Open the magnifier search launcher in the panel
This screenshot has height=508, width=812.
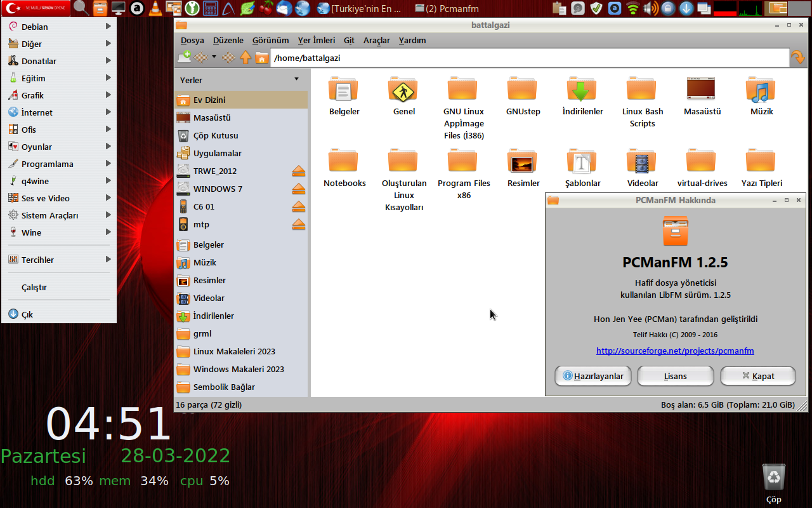[81, 8]
